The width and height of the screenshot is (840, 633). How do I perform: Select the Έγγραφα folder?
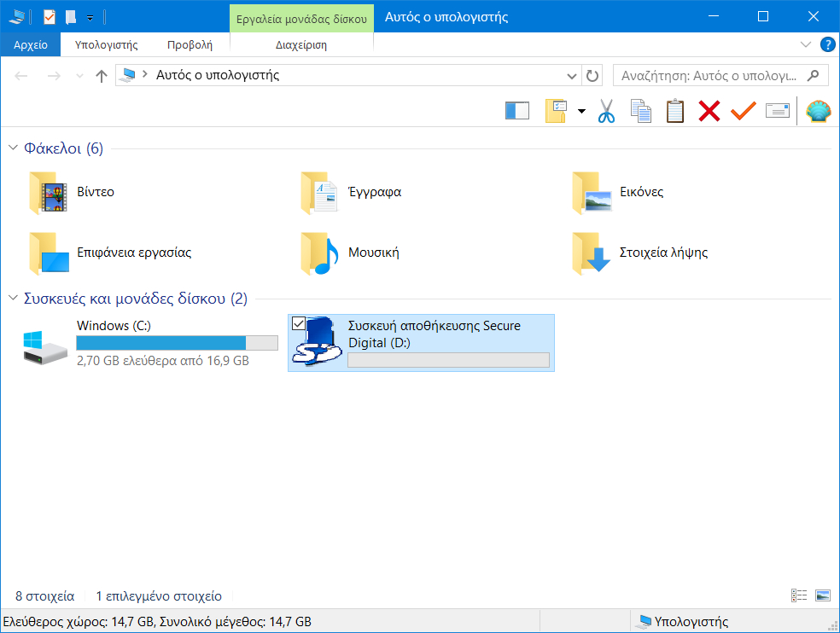tap(351, 192)
